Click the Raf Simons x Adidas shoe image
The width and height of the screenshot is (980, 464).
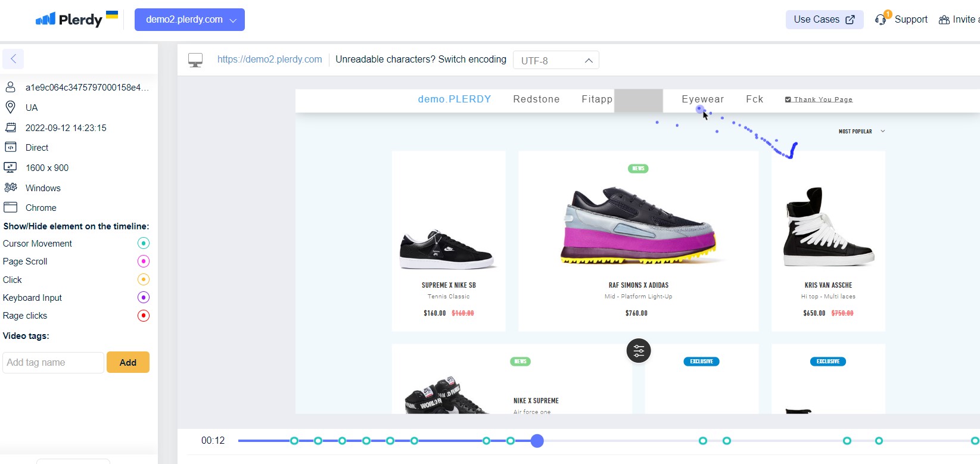point(640,225)
